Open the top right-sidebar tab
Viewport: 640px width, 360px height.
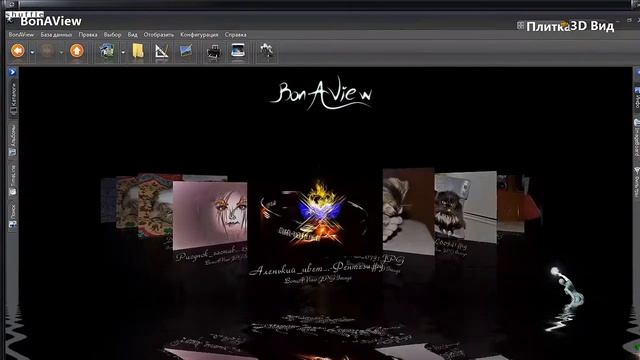pyautogui.click(x=637, y=97)
